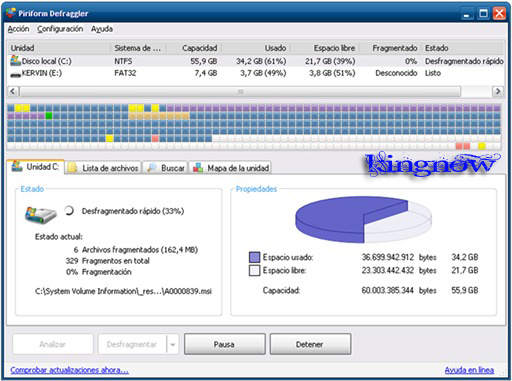Image resolution: width=512 pixels, height=381 pixels.
Task: Click the horizontal scrollbar thumb of drive list
Action: coord(240,91)
